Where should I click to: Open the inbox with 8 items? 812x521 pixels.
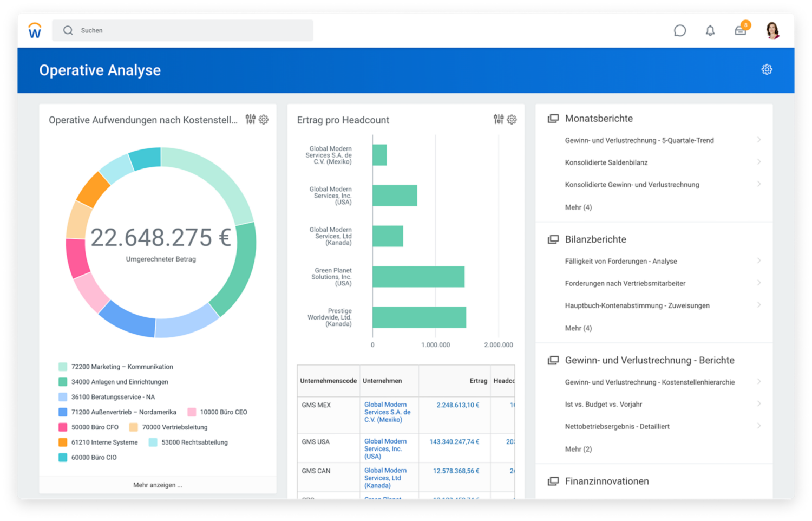click(x=741, y=31)
